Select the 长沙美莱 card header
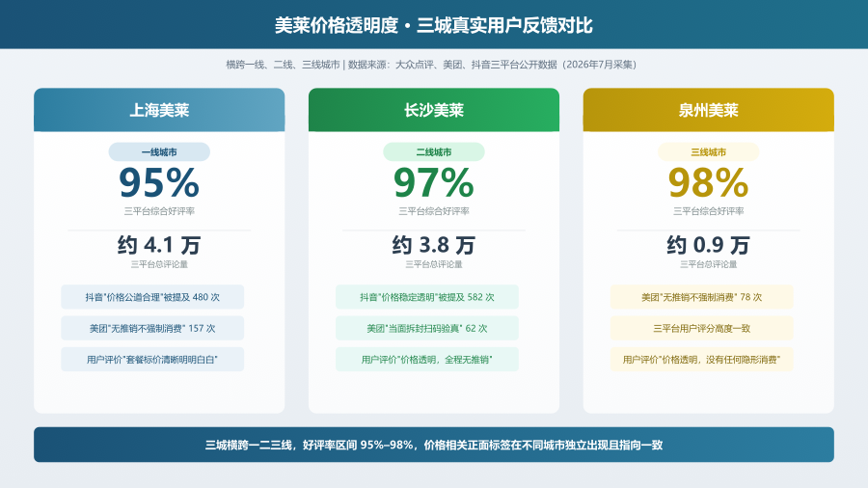868x488 pixels. click(434, 110)
